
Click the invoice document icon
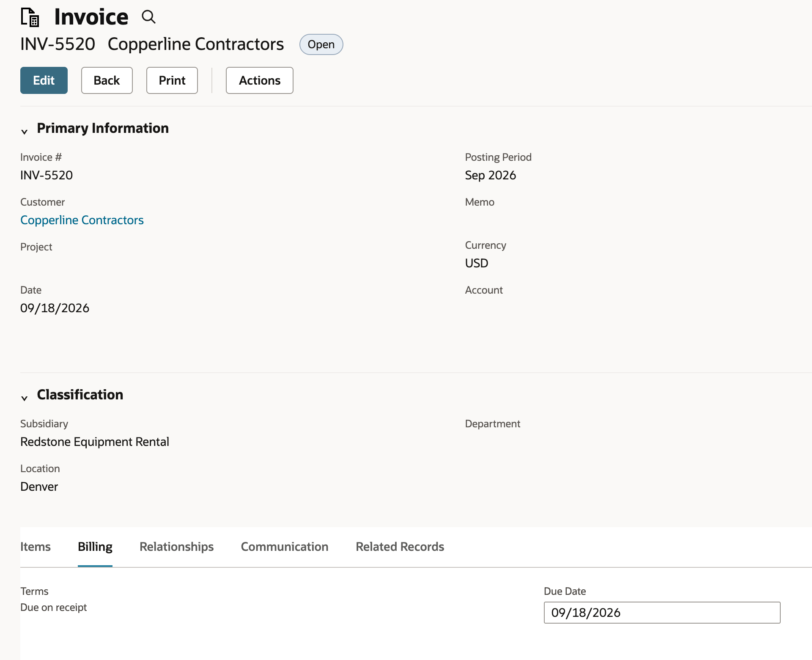(x=30, y=17)
